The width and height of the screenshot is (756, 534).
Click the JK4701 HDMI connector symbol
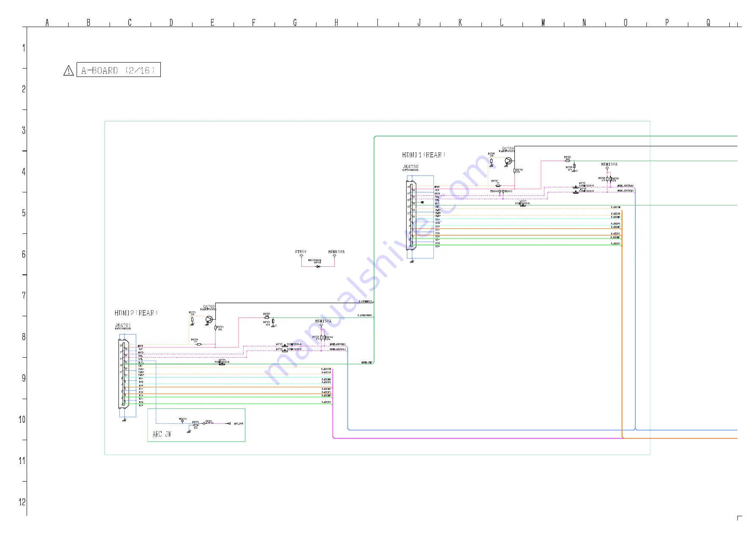click(124, 374)
